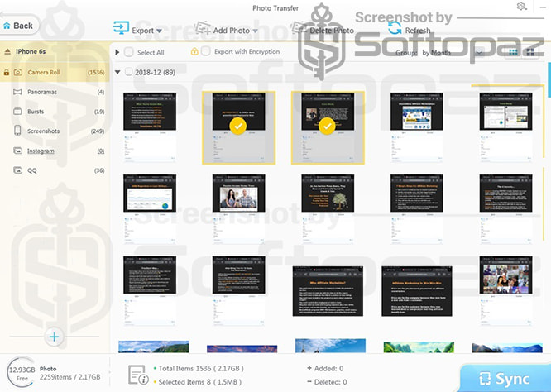Click the Refresh label

pos(418,31)
